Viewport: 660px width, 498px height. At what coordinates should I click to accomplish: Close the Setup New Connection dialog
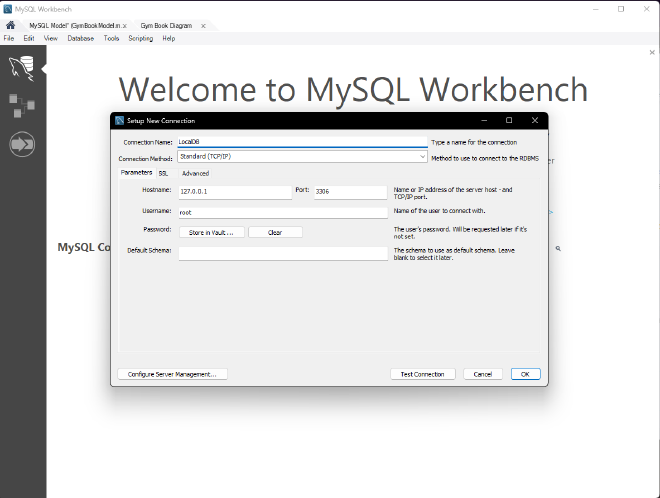[x=535, y=120]
